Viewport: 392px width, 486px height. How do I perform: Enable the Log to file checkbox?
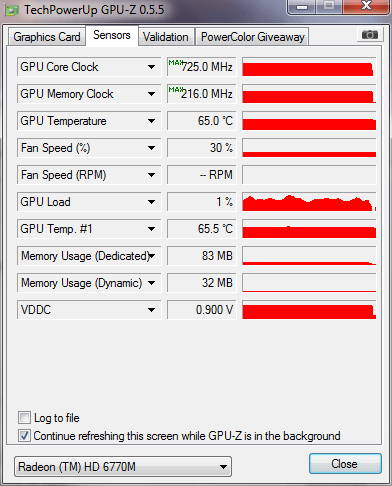pyautogui.click(x=24, y=417)
